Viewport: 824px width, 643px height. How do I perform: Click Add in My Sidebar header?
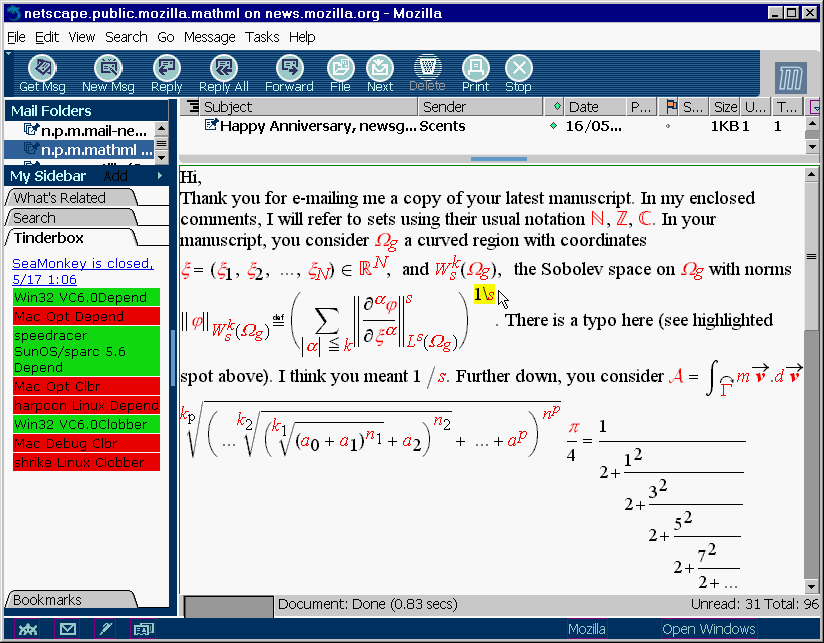point(116,176)
